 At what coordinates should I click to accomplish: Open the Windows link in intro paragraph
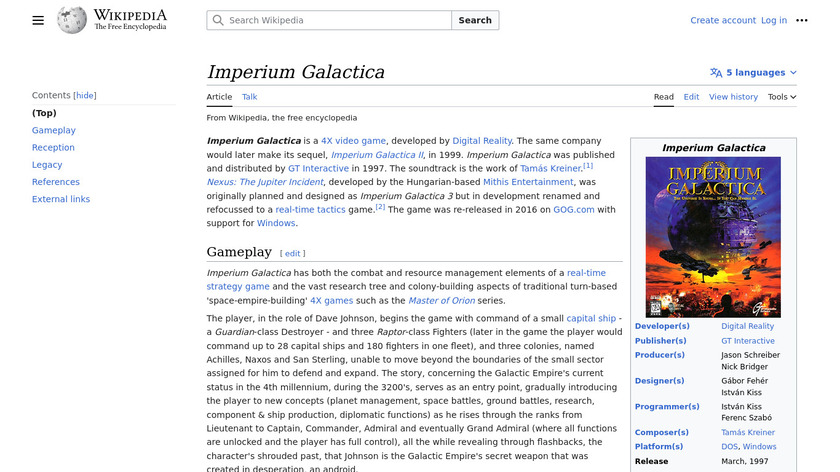tap(276, 223)
